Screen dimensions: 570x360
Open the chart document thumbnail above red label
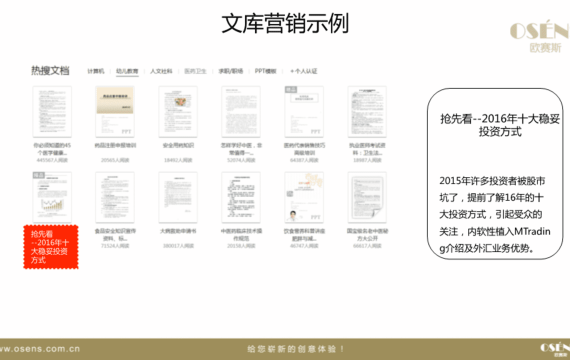tap(52, 197)
